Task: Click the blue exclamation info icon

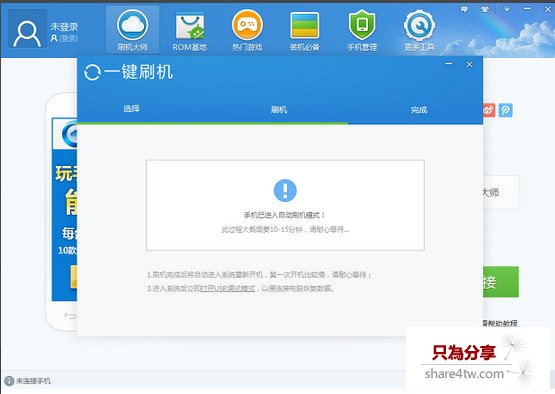Action: click(285, 190)
